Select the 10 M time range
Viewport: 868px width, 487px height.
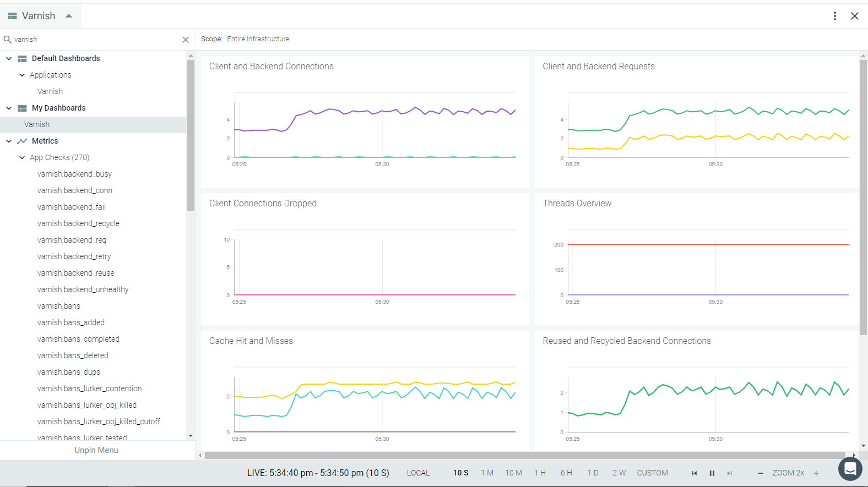pos(514,473)
